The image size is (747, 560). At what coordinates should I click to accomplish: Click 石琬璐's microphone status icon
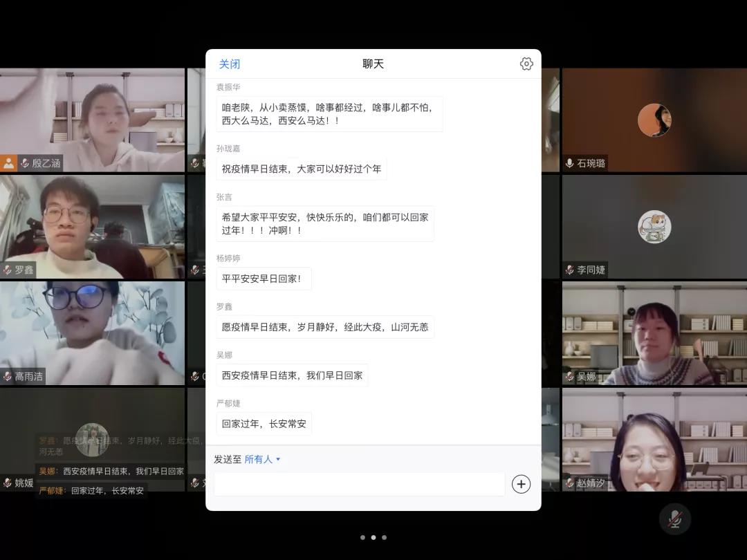569,163
